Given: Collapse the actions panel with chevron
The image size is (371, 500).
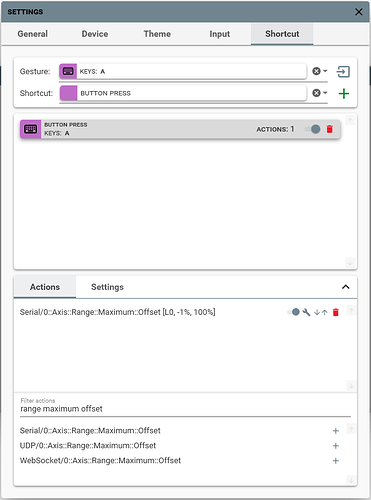Looking at the screenshot, I should point(346,287).
